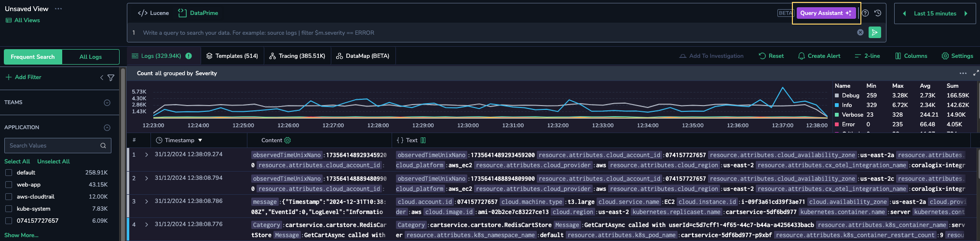Image resolution: width=980 pixels, height=241 pixels.
Task: Open the Query Assistant
Action: pos(826,13)
